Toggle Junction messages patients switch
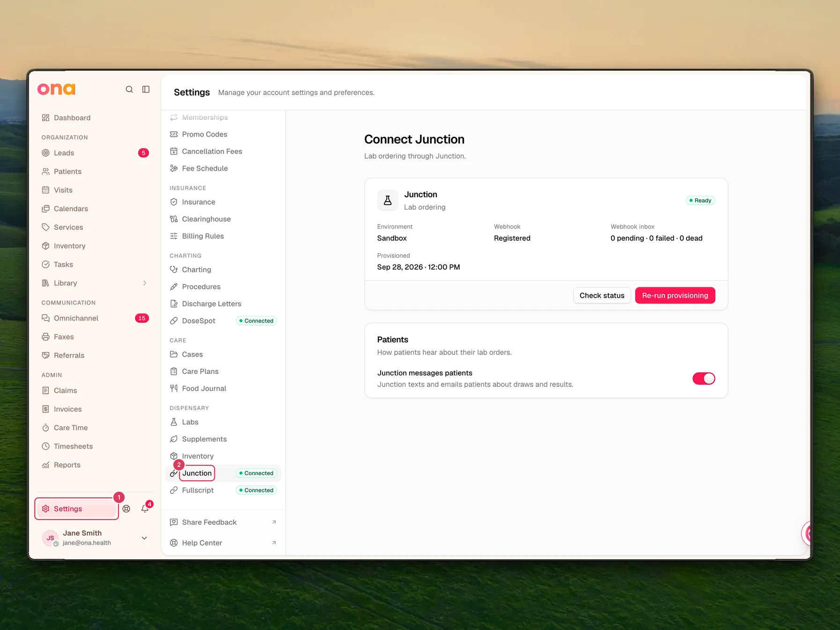 click(704, 379)
